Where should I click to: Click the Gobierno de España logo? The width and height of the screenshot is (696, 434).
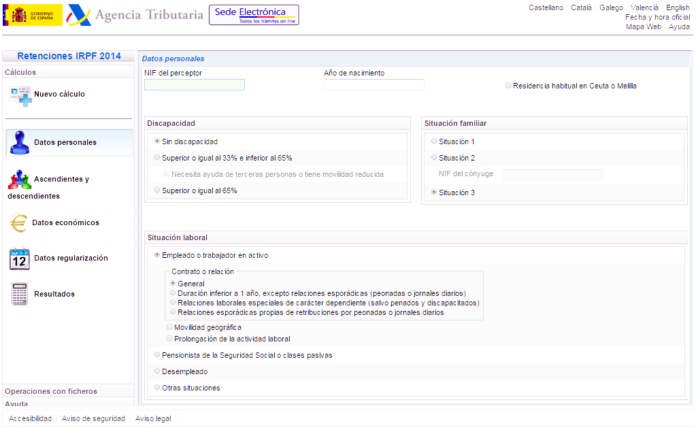32,15
